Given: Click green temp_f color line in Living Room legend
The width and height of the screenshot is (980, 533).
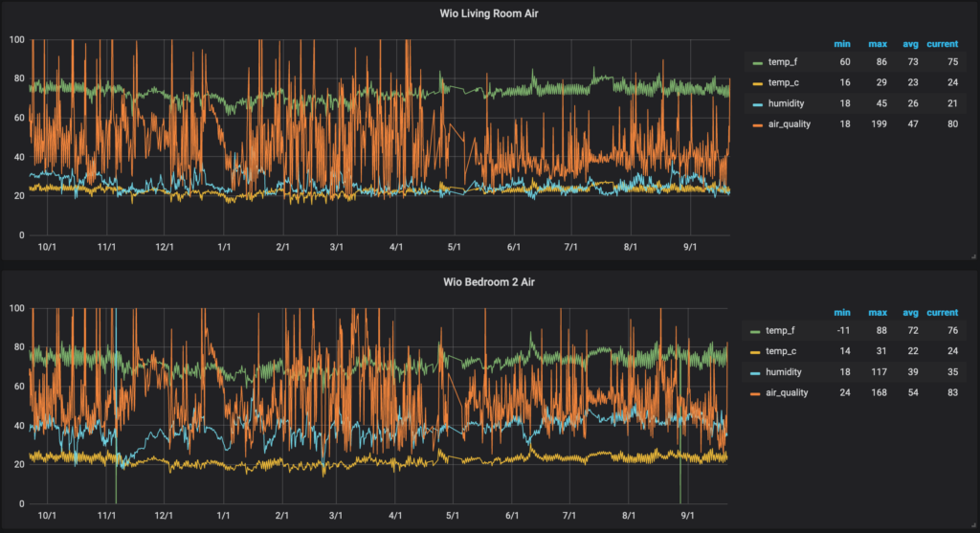Looking at the screenshot, I should click(758, 62).
